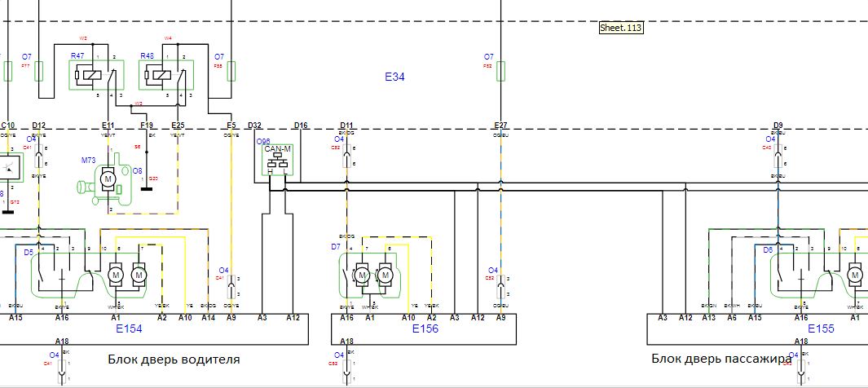Click the R47 relay symbol
This screenshot has height=388, width=868.
pyautogui.click(x=96, y=75)
